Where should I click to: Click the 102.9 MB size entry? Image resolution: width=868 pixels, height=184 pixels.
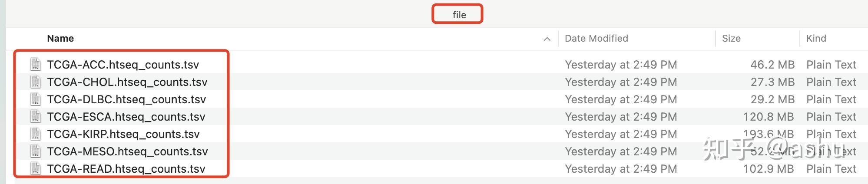(x=769, y=169)
